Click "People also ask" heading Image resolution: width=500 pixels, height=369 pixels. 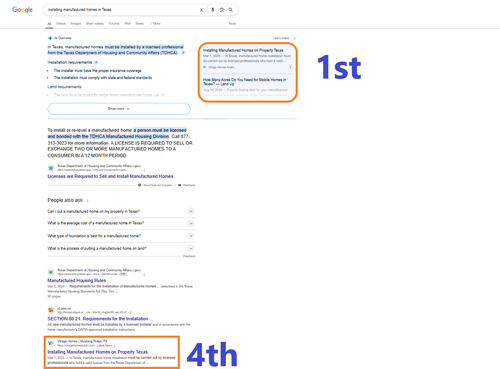pos(65,200)
